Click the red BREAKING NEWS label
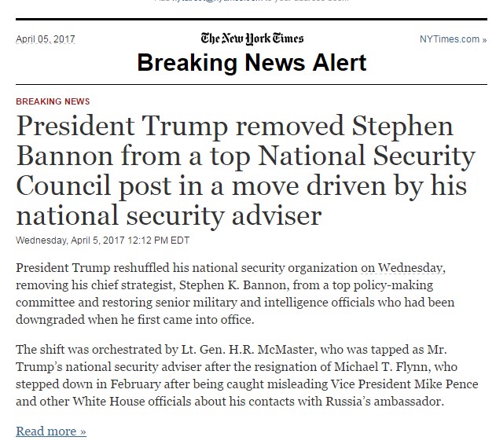 pos(53,101)
